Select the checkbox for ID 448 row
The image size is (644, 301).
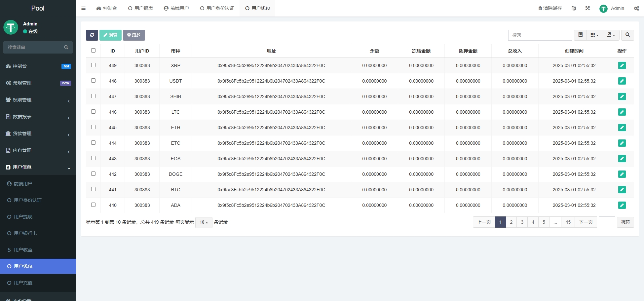click(93, 81)
